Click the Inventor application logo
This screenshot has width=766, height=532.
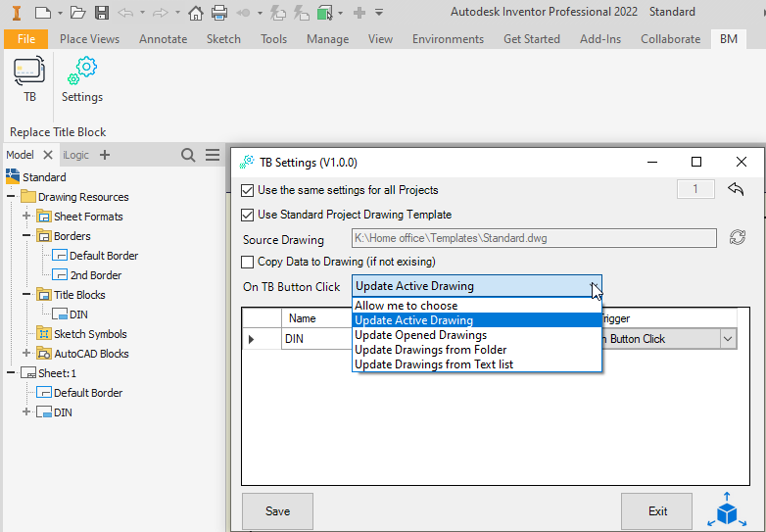pyautogui.click(x=17, y=12)
